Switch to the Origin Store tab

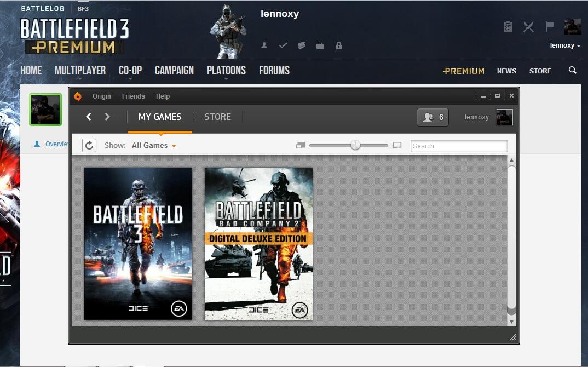217,117
